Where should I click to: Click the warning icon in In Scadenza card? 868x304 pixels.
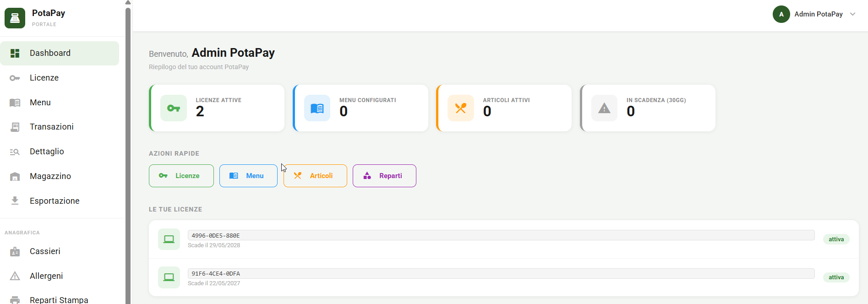click(x=604, y=108)
